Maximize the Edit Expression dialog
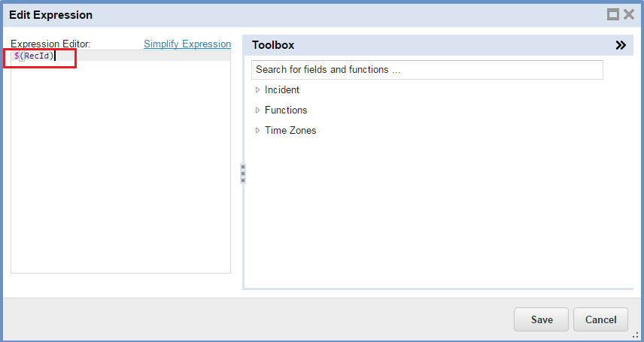Viewport: 644px width, 342px height. (613, 14)
